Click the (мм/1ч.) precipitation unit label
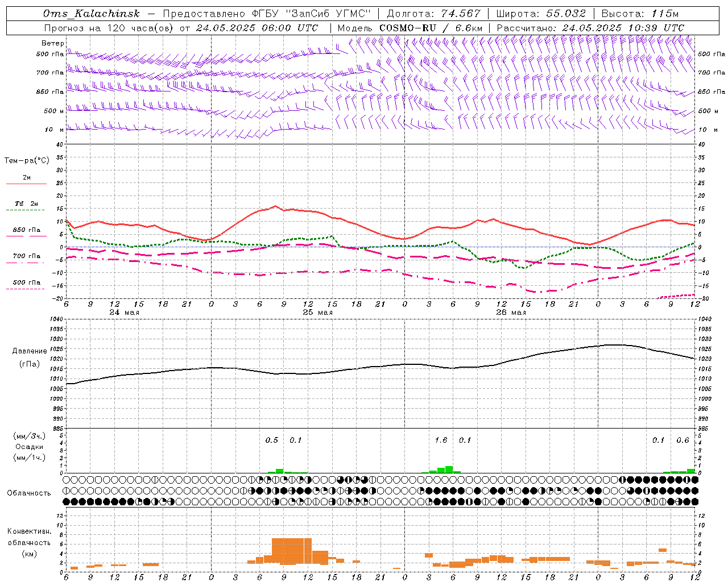 (30, 458)
